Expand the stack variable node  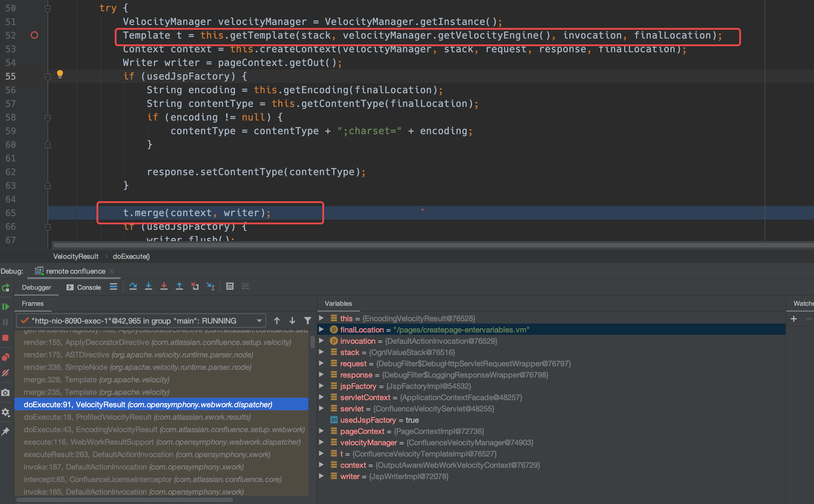coord(321,352)
